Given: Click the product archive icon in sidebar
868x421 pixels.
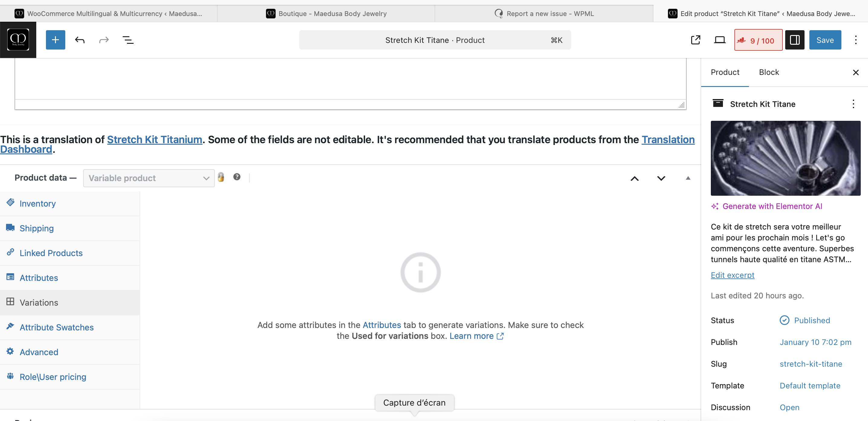Looking at the screenshot, I should click(x=718, y=103).
